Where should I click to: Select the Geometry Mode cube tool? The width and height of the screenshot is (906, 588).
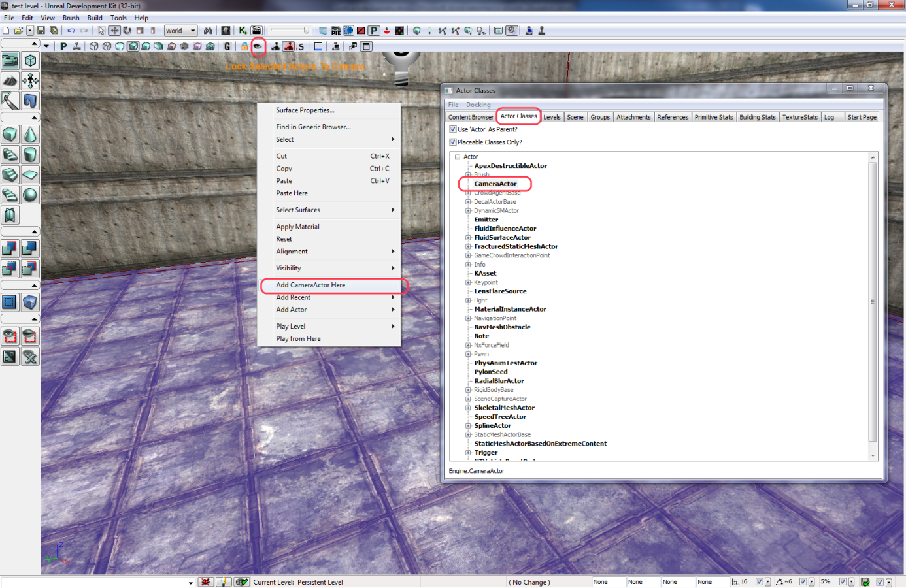(x=30, y=61)
